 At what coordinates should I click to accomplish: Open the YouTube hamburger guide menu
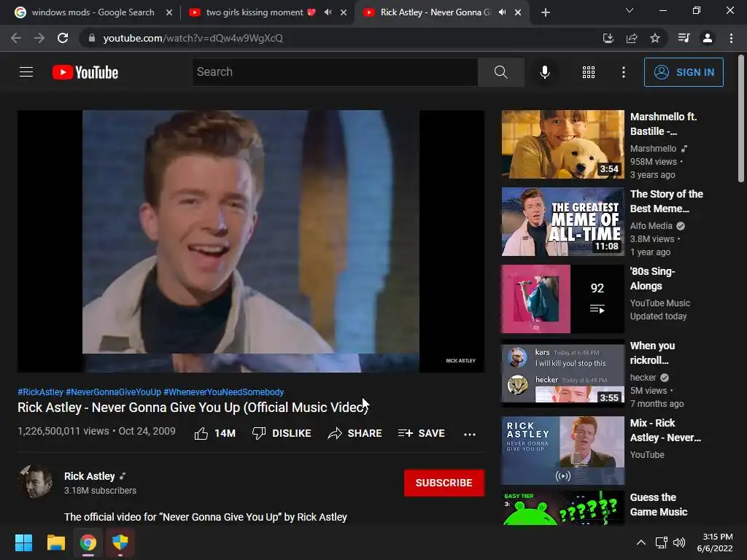click(x=26, y=72)
